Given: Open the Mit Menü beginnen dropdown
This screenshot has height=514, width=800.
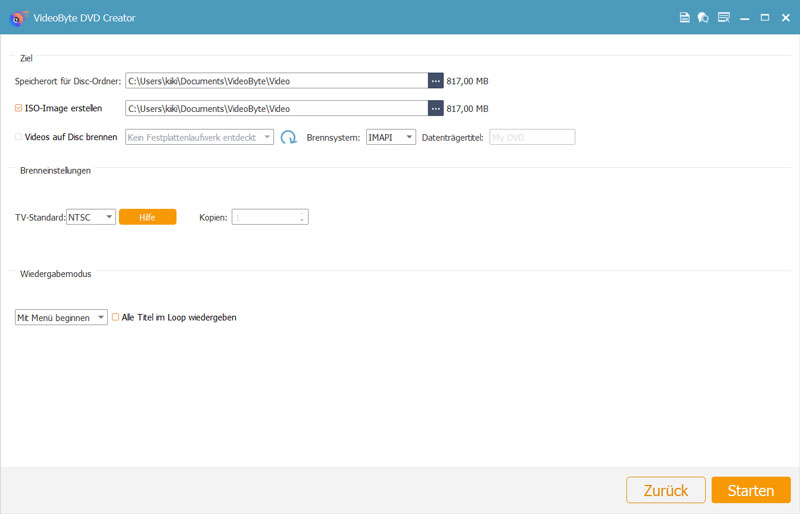Looking at the screenshot, I should tap(61, 318).
